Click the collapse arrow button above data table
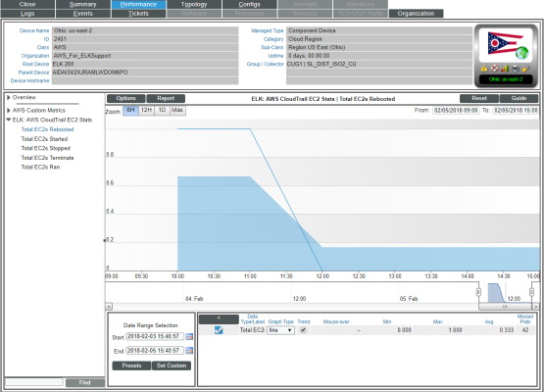Viewport: 544px width, 392px height. 219,318
